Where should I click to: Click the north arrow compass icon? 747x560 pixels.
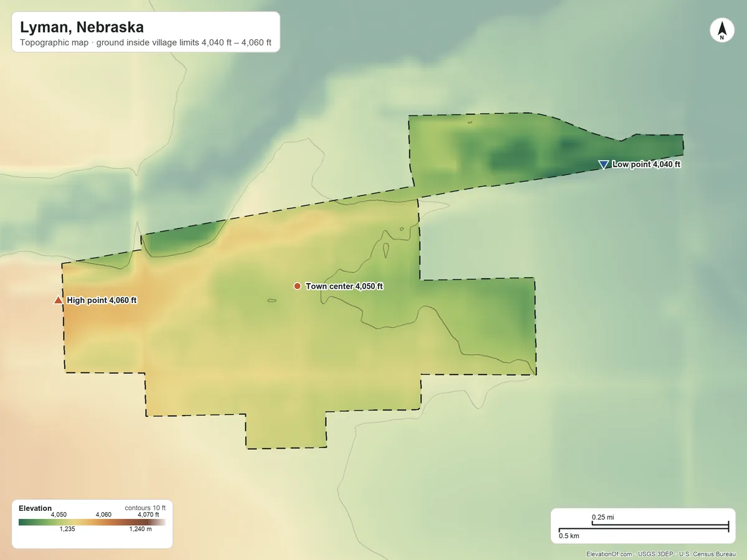point(721,30)
